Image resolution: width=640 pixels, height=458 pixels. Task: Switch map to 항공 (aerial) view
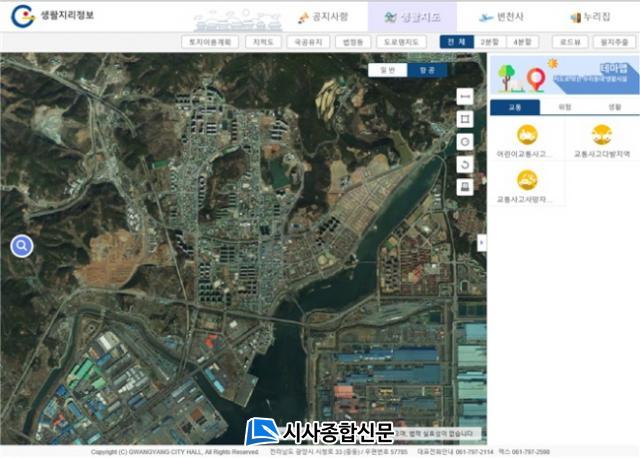click(427, 70)
